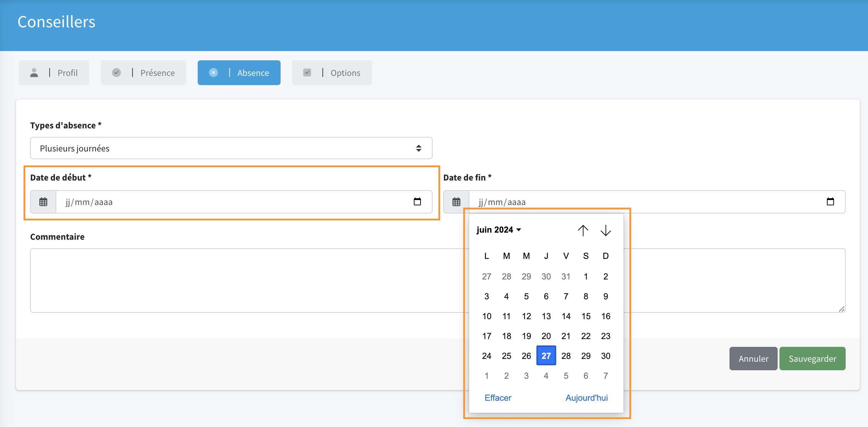Open date picker icon in Date de début field
The width and height of the screenshot is (868, 427).
pos(417,202)
